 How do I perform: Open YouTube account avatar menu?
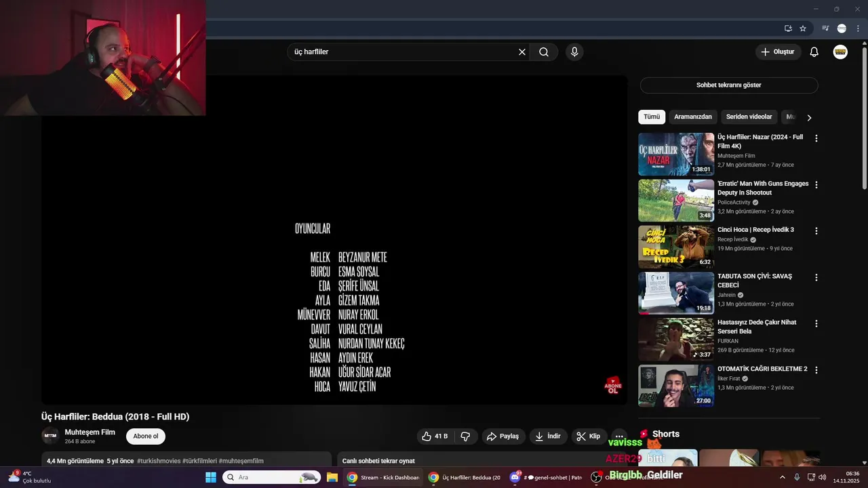[840, 52]
